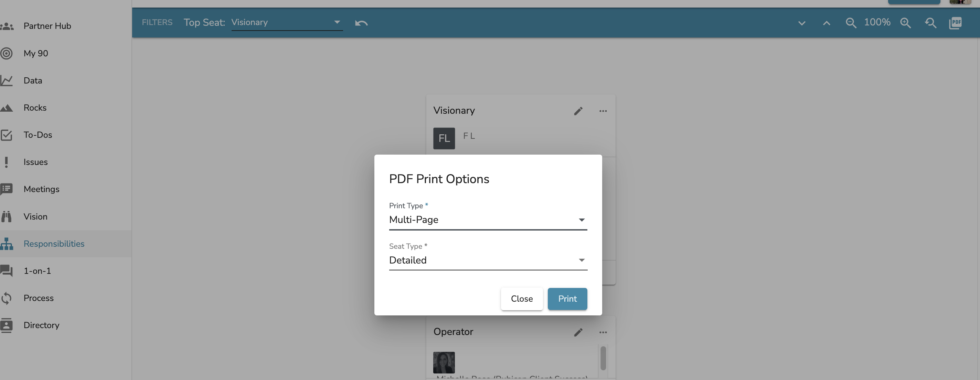Open the Top Seat filter dropdown
This screenshot has height=380, width=980.
tap(287, 22)
